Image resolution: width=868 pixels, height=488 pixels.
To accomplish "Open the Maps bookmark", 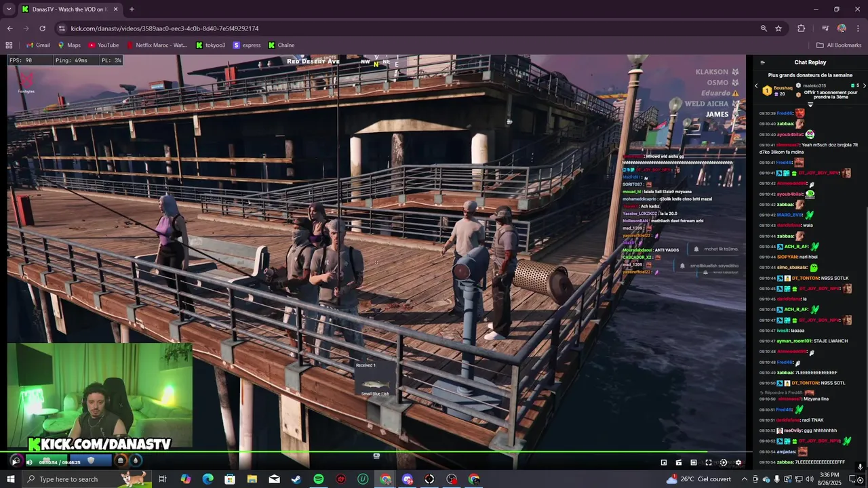I will click(69, 45).
